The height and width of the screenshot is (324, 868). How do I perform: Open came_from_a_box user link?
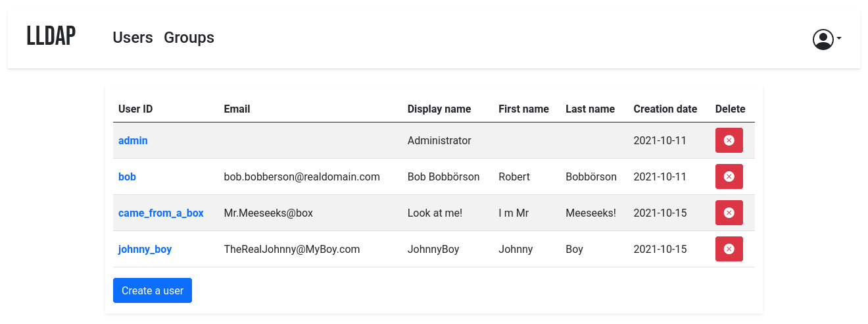point(161,213)
